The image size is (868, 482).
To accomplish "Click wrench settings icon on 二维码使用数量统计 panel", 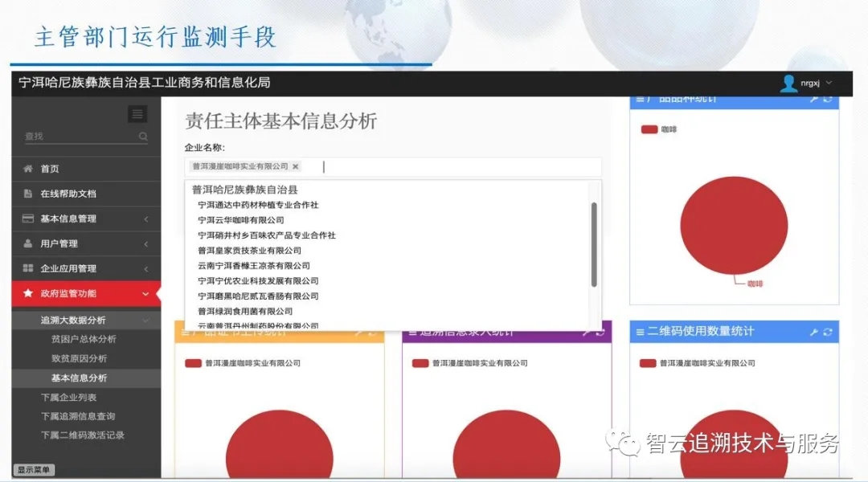I will (813, 332).
